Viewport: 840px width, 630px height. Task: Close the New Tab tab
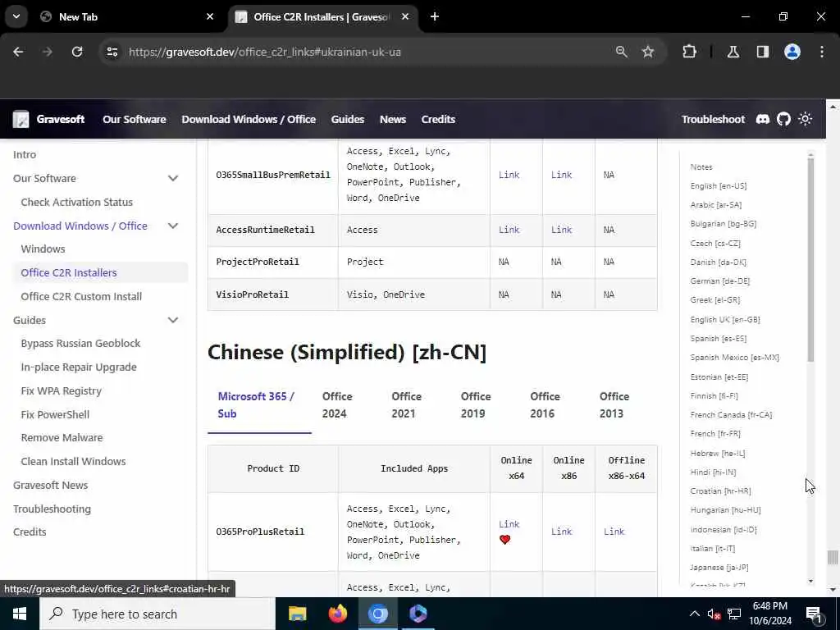click(x=210, y=16)
